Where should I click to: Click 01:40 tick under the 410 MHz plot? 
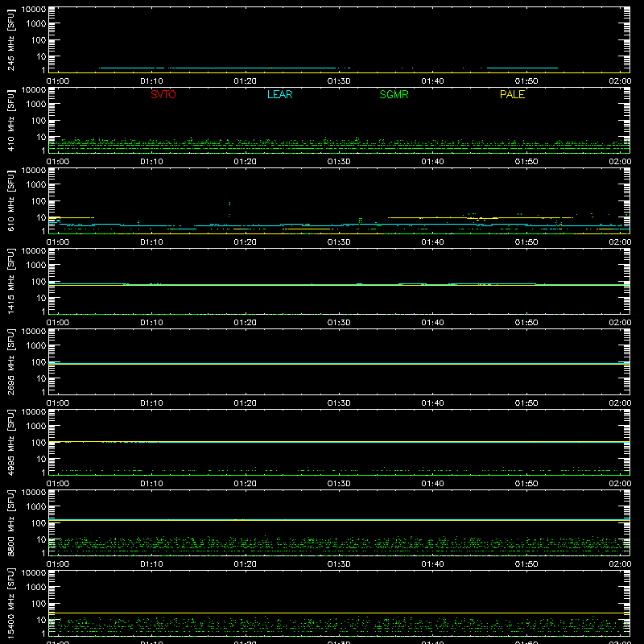point(432,162)
